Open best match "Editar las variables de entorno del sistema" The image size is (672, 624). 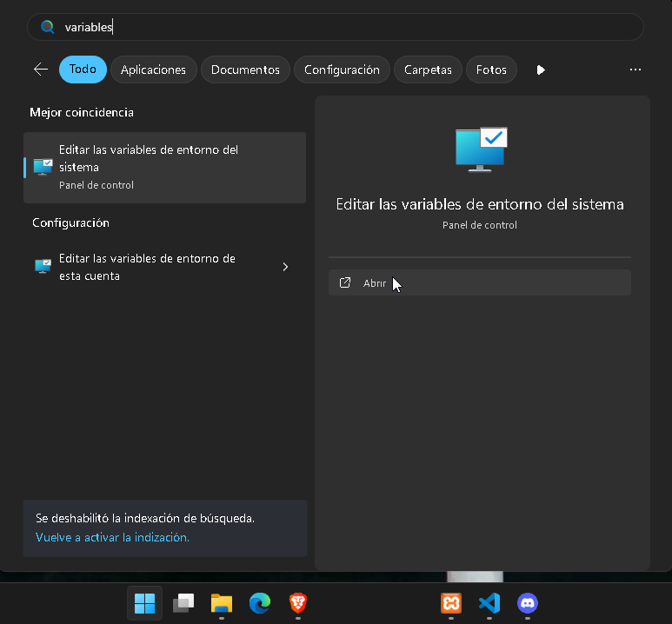(164, 168)
